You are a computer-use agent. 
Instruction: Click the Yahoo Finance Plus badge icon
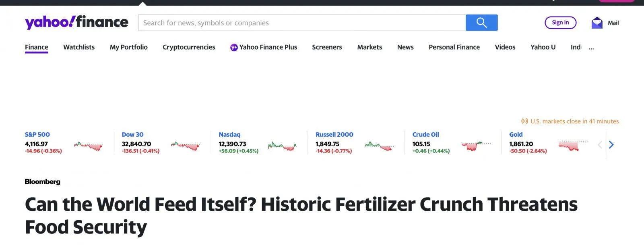[x=234, y=48]
